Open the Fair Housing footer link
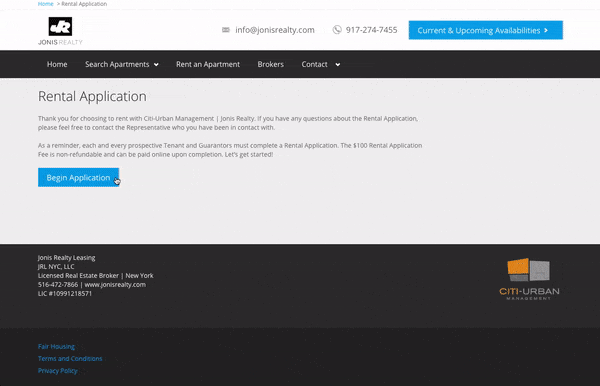The height and width of the screenshot is (386, 600). click(56, 347)
